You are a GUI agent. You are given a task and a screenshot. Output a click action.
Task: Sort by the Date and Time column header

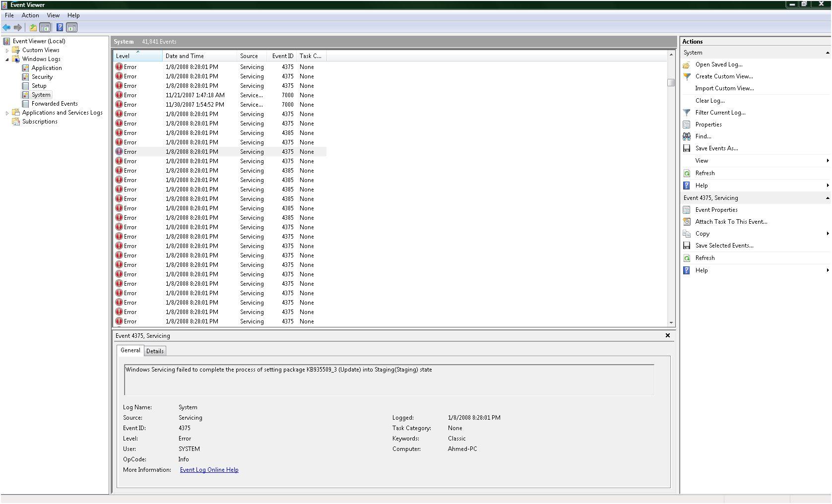(x=199, y=56)
